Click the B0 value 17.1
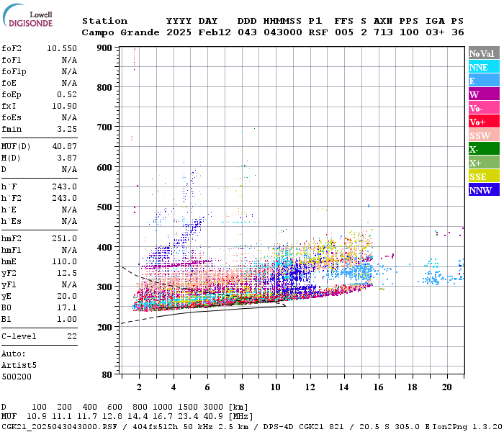The height and width of the screenshot is (432, 504). click(x=67, y=308)
